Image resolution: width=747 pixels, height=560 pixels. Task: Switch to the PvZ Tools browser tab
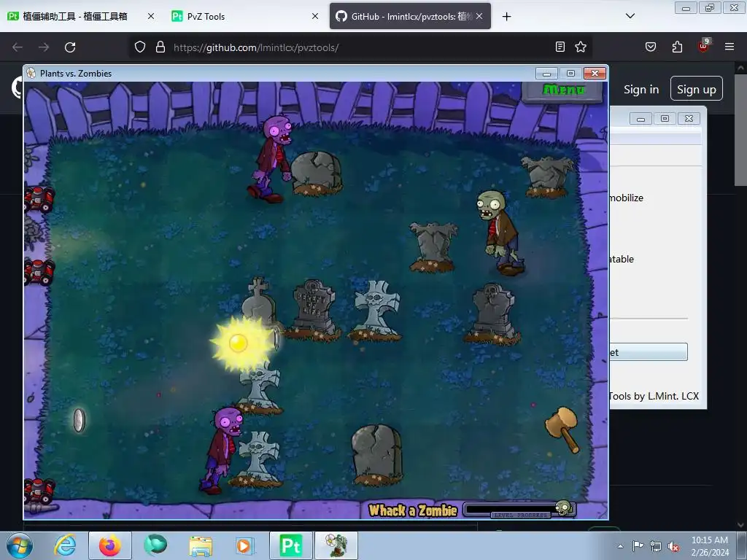click(x=206, y=16)
